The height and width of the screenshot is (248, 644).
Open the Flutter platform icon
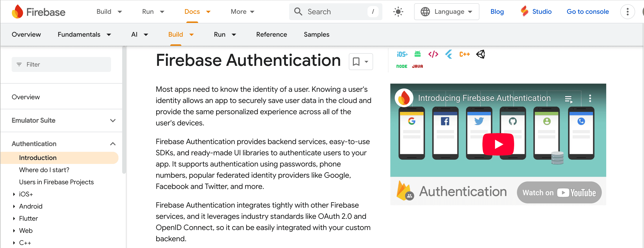pos(449,54)
